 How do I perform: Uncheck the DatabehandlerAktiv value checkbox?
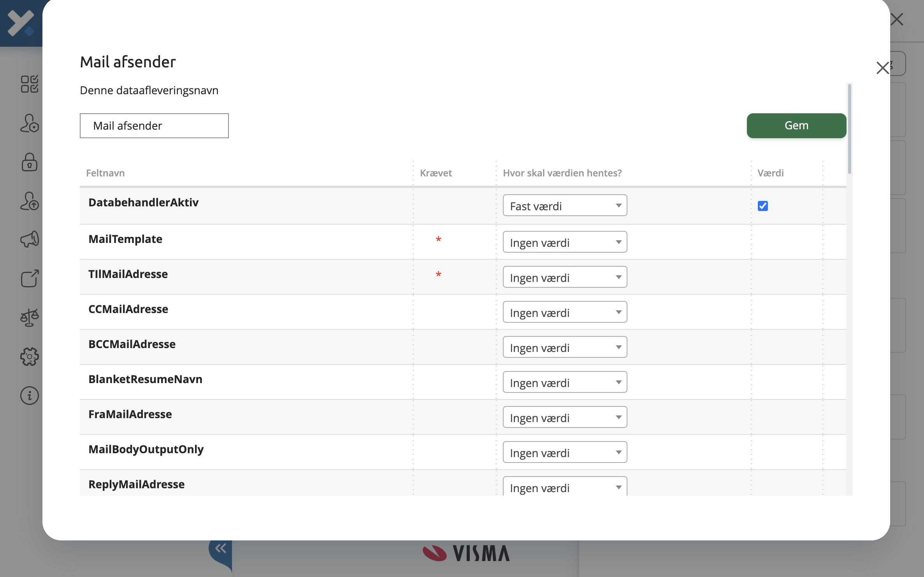click(762, 206)
